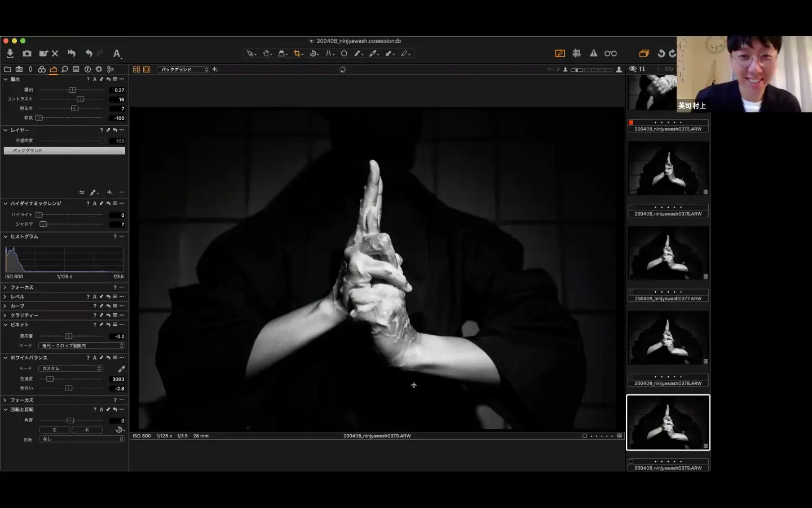Select the orange Crop tool
Viewport: 812px width, 508px height.
point(298,54)
